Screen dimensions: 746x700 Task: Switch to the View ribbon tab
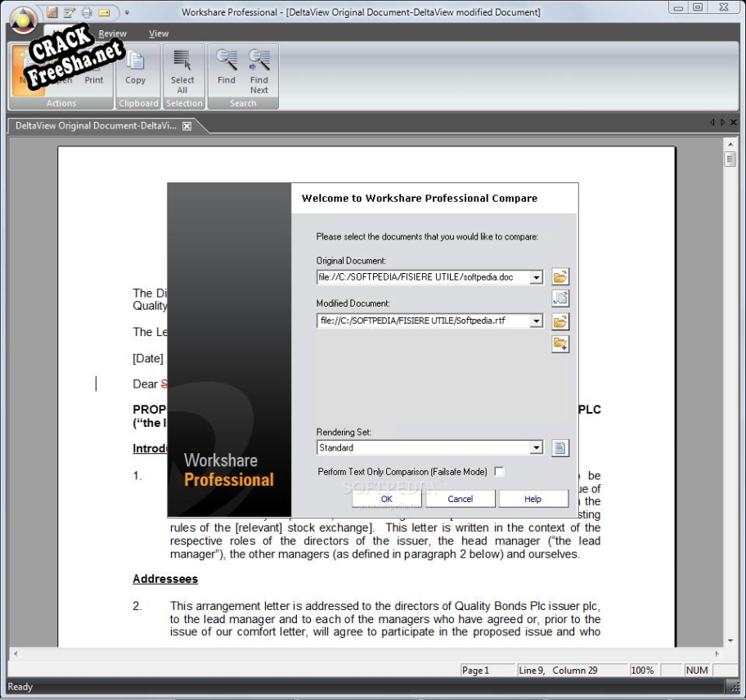(x=159, y=34)
